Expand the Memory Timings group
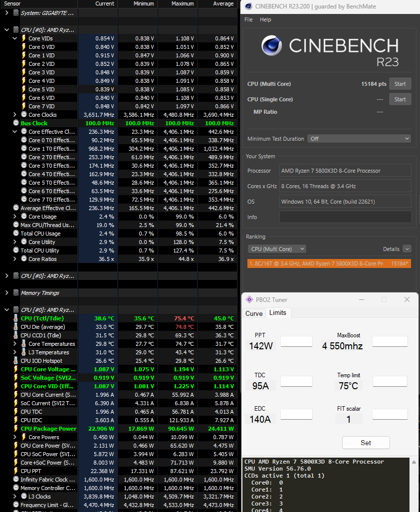This screenshot has height=512, width=420. (x=6, y=293)
